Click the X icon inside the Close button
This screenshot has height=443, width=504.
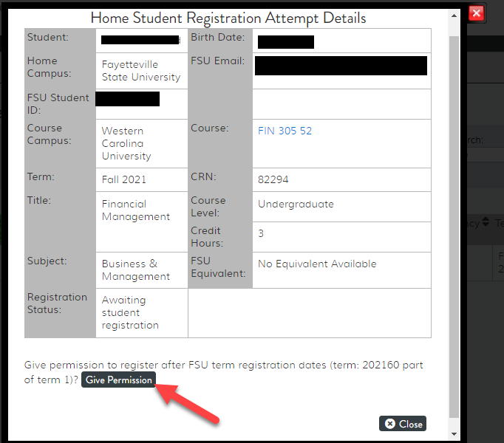tap(389, 424)
